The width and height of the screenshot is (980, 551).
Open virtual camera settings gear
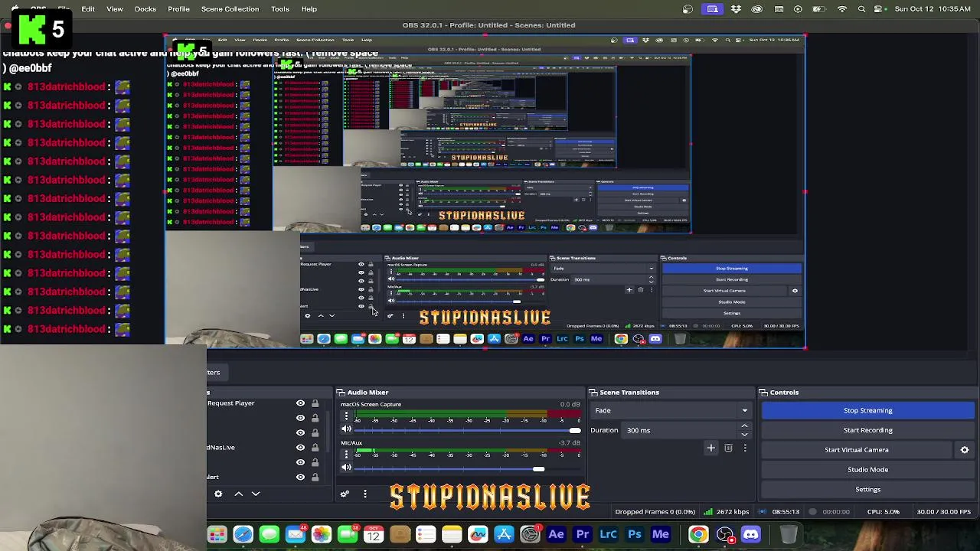[x=965, y=450]
